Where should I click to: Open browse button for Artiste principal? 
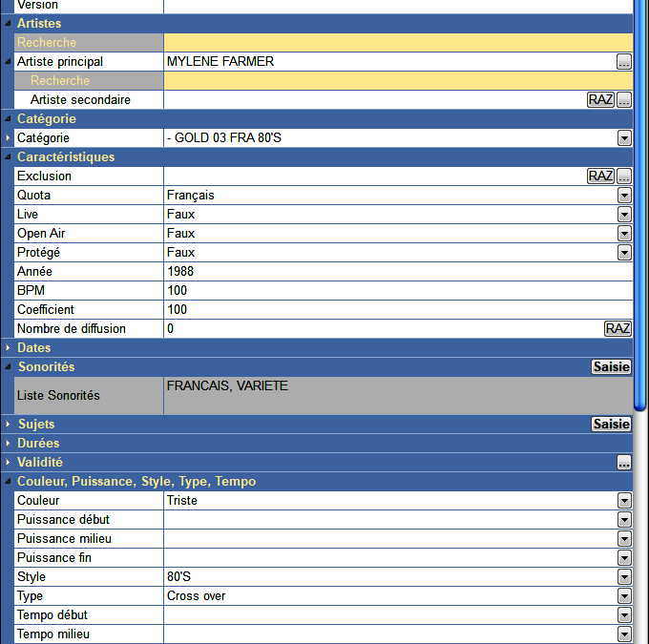tap(624, 62)
